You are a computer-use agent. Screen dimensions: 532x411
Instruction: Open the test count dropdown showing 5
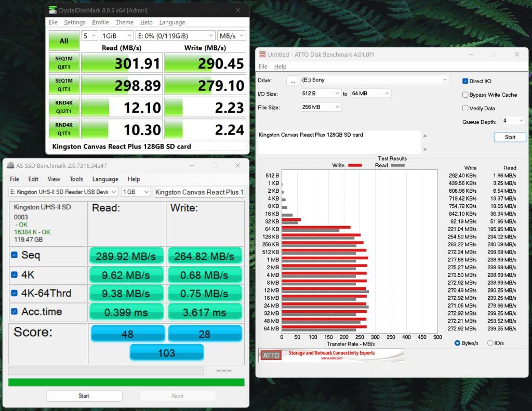(89, 36)
